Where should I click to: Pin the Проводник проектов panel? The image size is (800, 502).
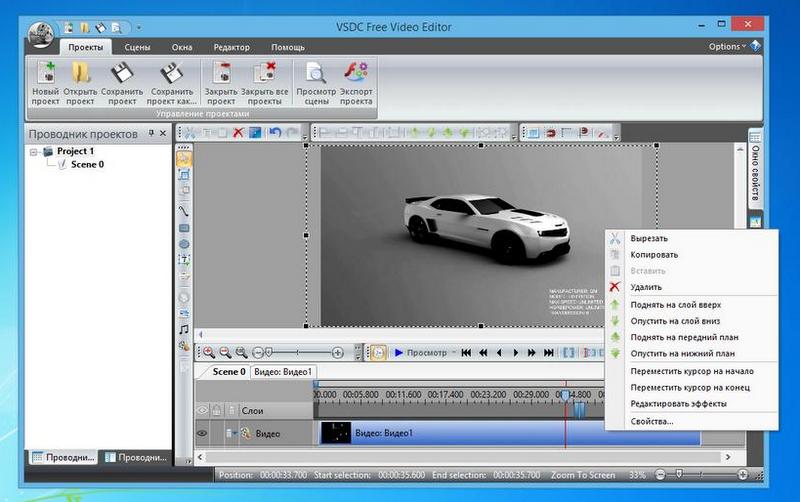151,133
